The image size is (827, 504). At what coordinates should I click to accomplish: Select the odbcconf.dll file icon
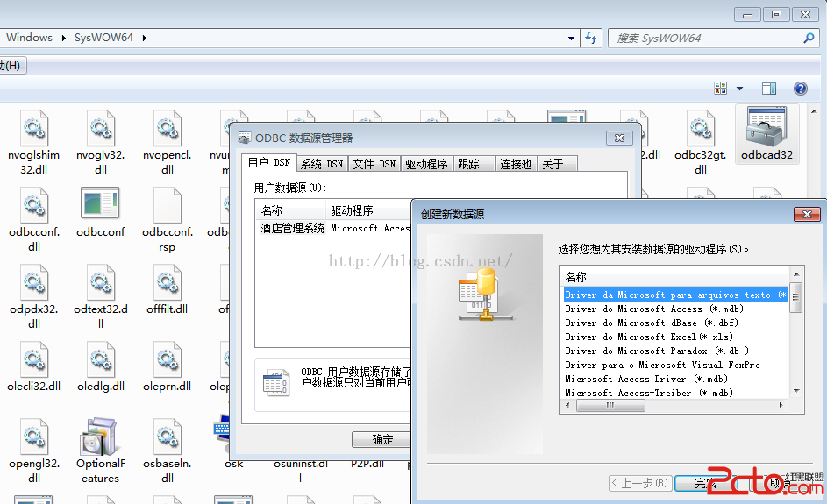pos(33,205)
